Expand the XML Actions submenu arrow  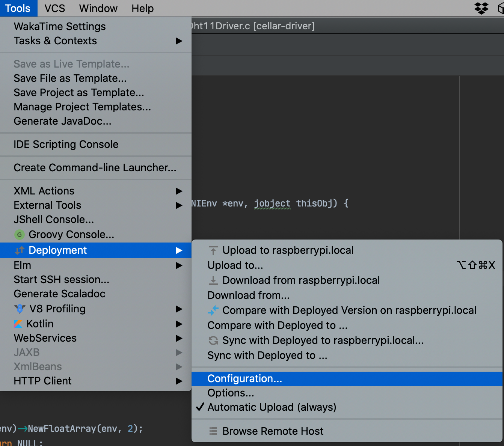[179, 191]
